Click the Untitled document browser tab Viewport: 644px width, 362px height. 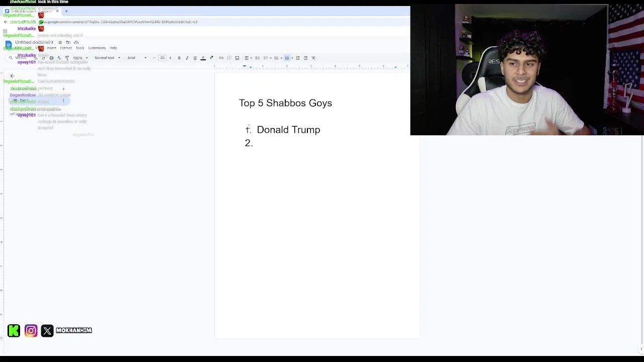click(31, 11)
